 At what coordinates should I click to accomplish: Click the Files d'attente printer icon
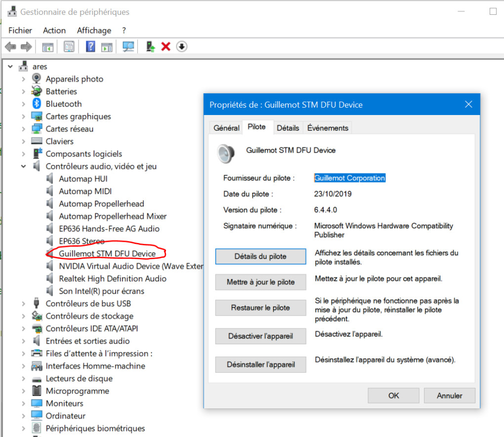(37, 353)
